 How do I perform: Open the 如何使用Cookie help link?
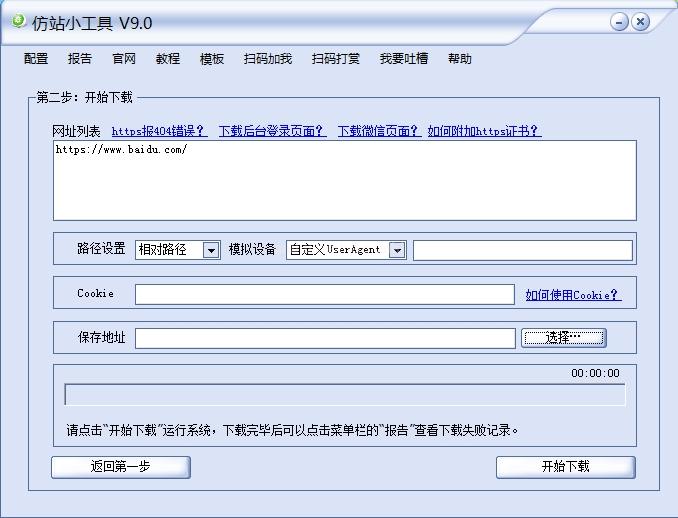click(x=573, y=294)
